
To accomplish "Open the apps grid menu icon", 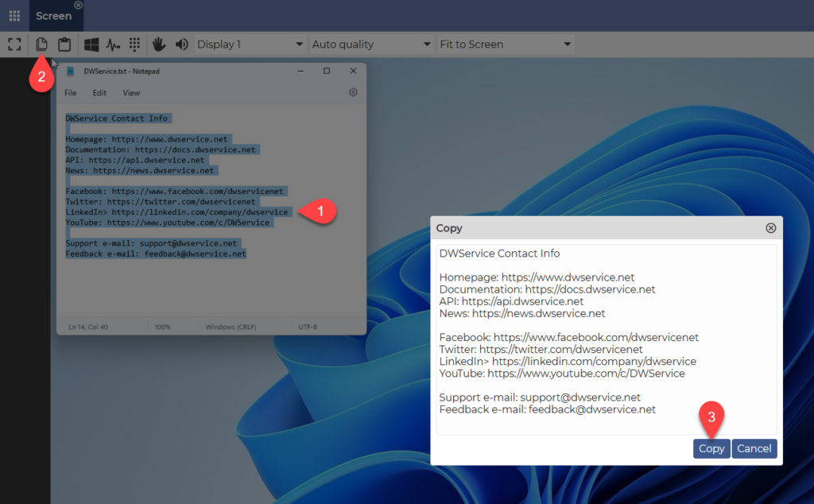I will pos(14,16).
